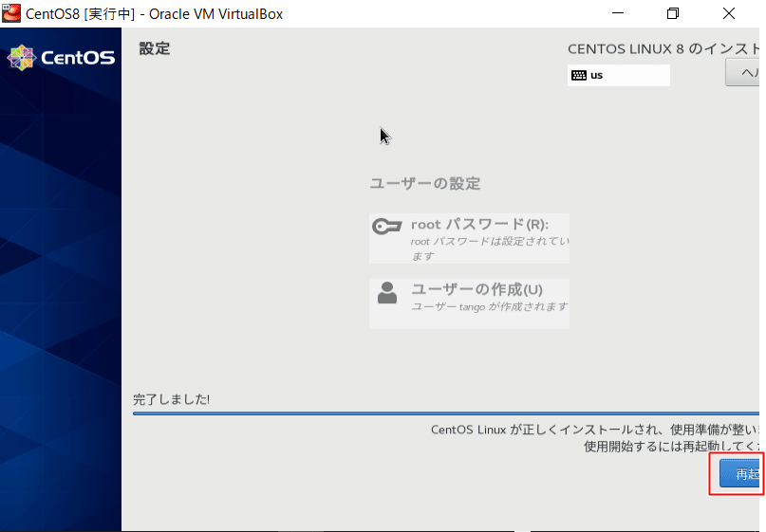Click the 'CENTOS LINUX 8 のインストール' title
Viewport: 766px width, 532px height.
click(663, 48)
